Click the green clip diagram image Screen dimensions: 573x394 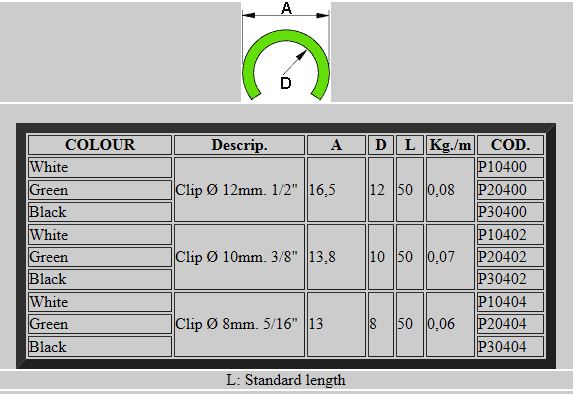286,52
